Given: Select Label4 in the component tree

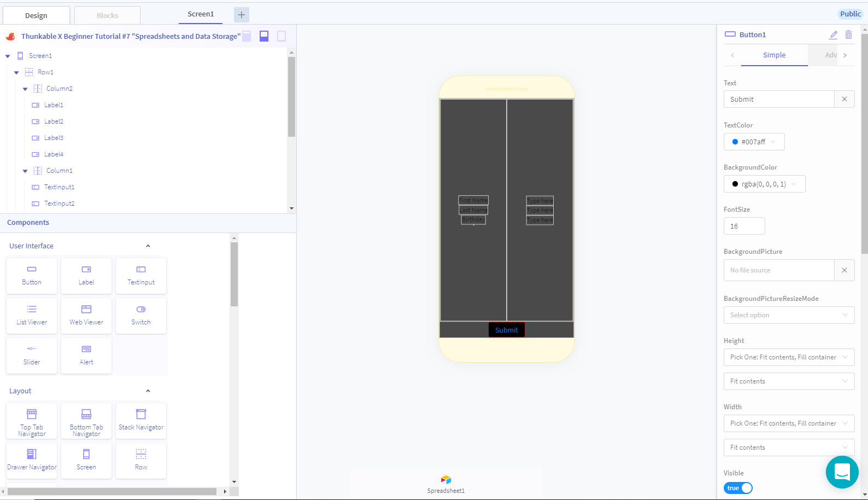Looking at the screenshot, I should [x=54, y=154].
